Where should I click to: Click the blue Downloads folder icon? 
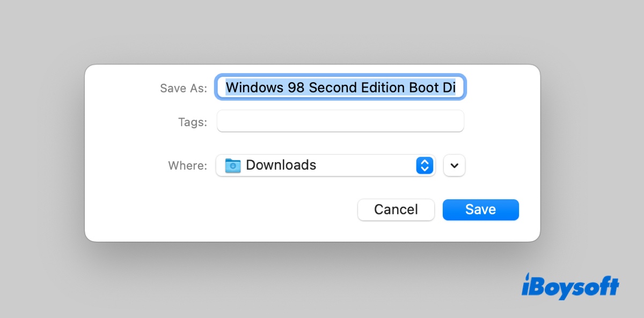pos(233,165)
